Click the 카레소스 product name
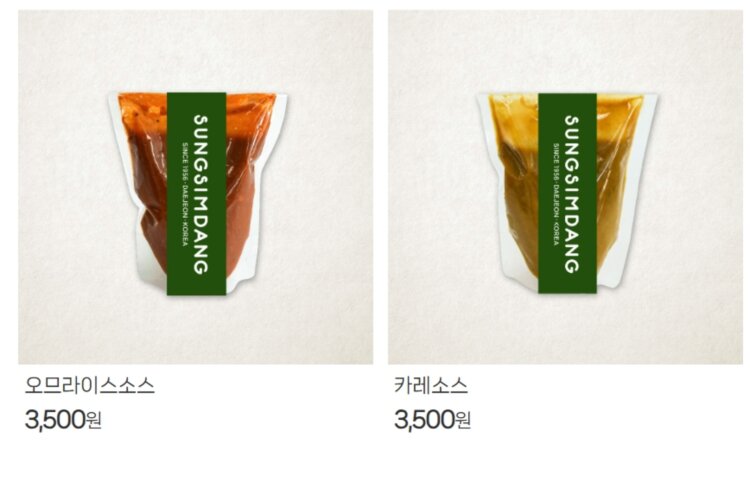Screen dimensions: 750x495 point(431,386)
